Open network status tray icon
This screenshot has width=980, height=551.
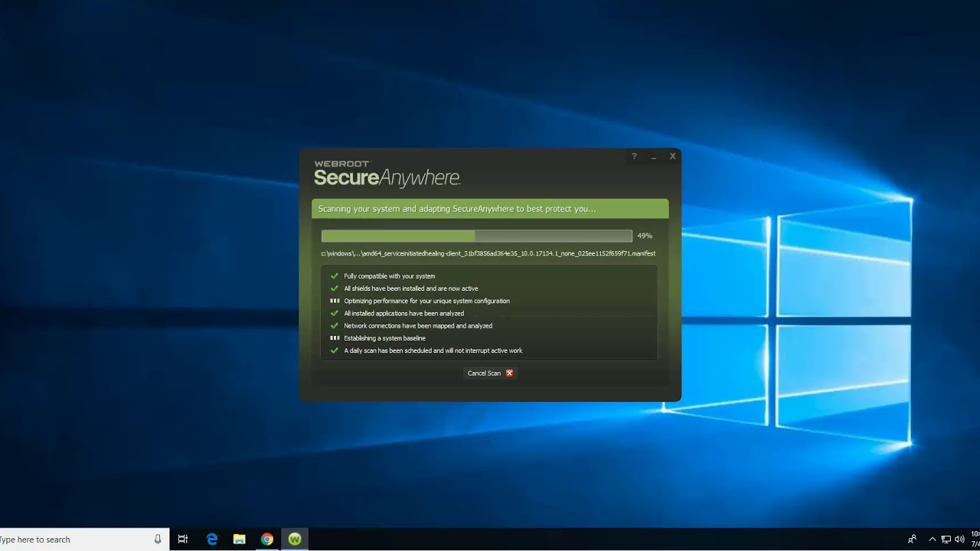946,540
